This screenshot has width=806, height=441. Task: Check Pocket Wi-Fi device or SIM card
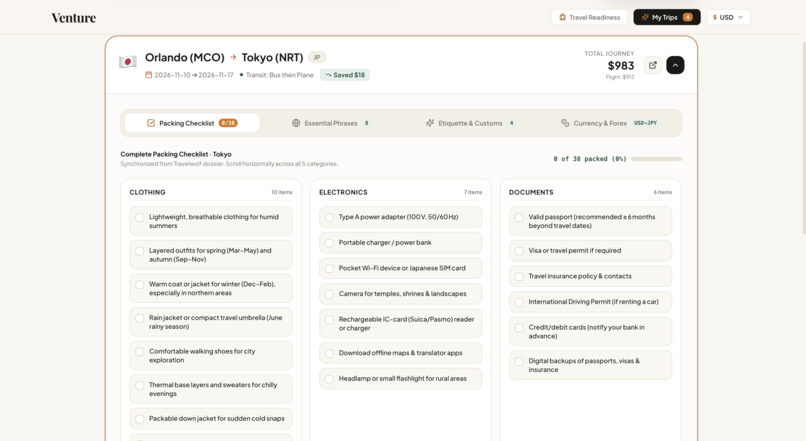click(329, 269)
